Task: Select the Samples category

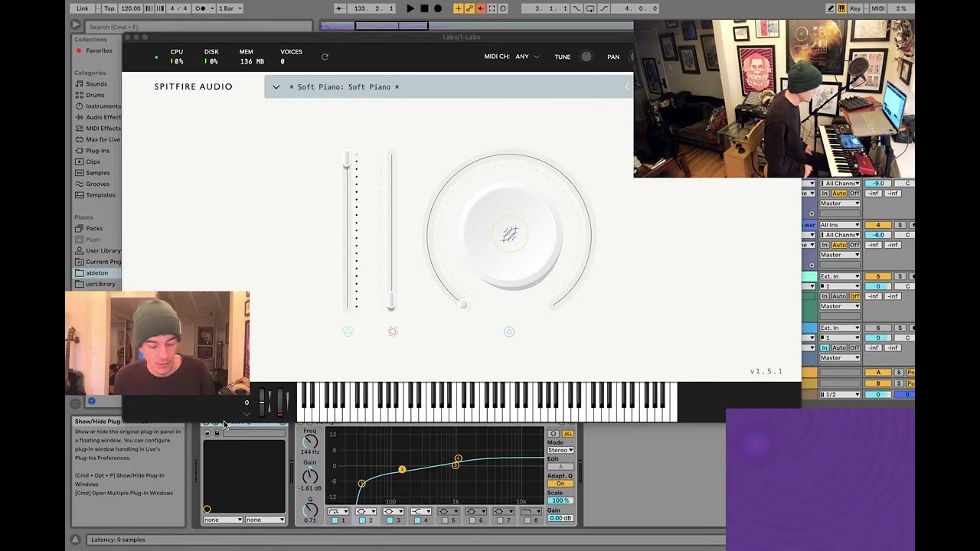Action: coord(98,173)
